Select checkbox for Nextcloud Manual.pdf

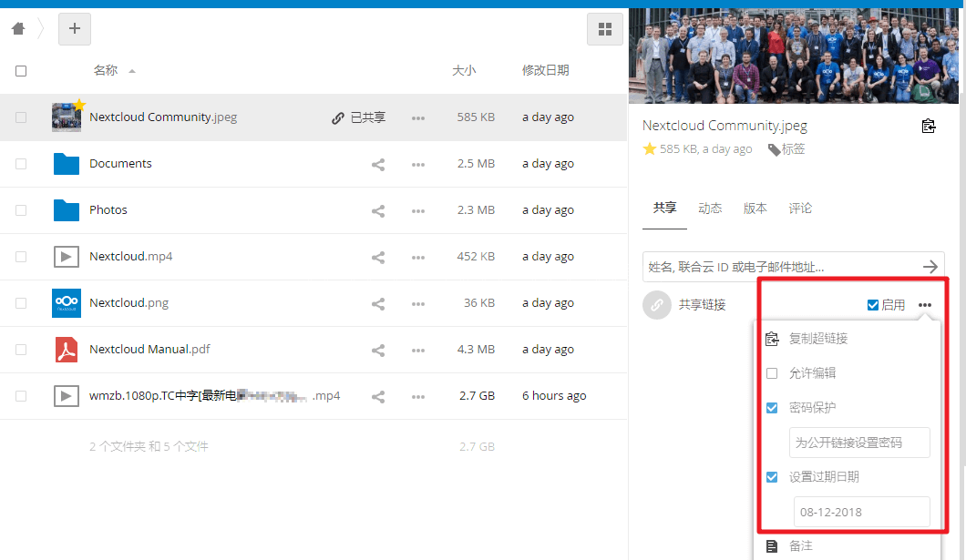tap(21, 350)
